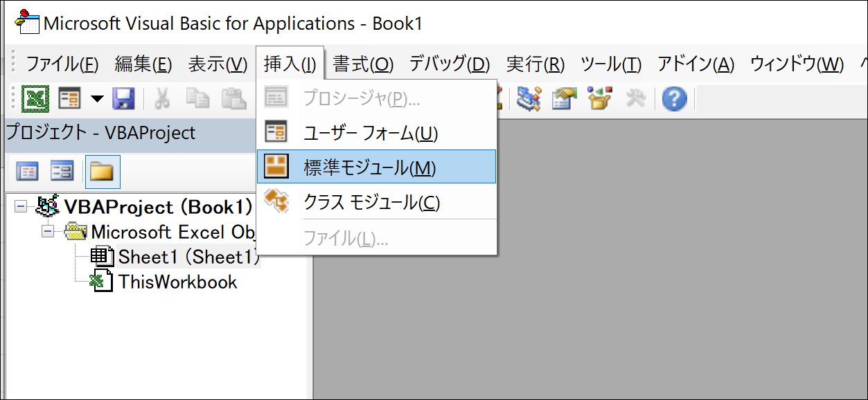868x400 pixels.
Task: Open the アドイン(A) menu
Action: [x=696, y=64]
